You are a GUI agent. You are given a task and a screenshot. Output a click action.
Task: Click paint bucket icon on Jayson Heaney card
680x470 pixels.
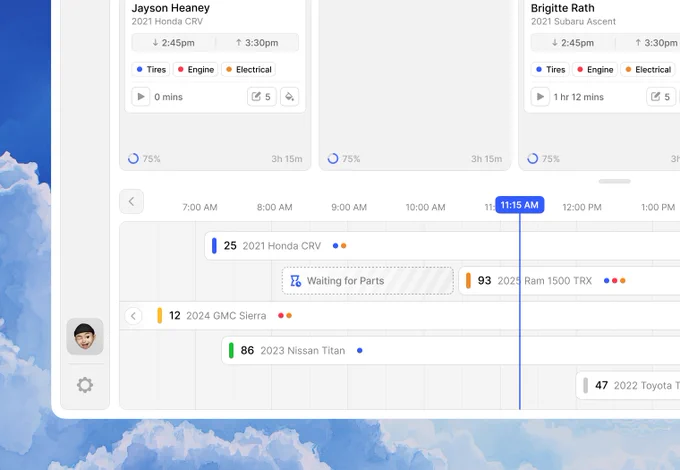click(289, 97)
